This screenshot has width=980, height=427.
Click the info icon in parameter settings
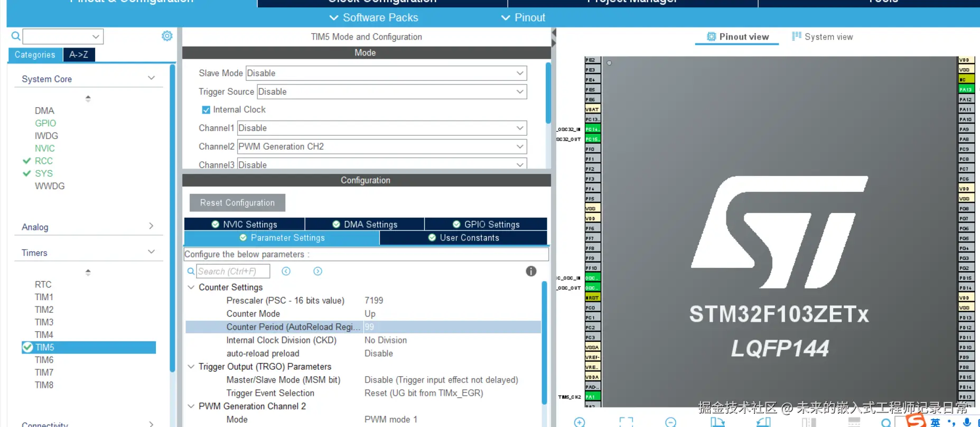coord(531,271)
